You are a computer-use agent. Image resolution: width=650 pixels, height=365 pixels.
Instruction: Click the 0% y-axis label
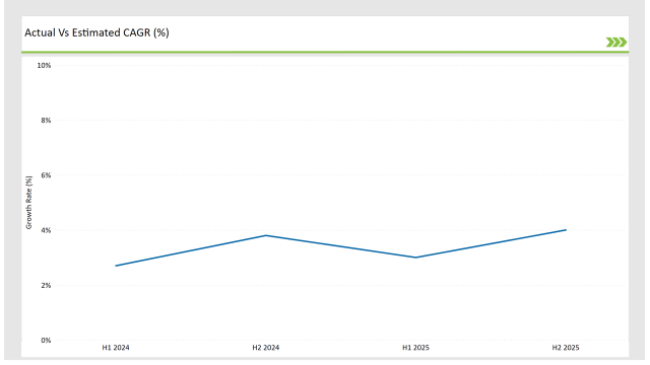tap(46, 340)
